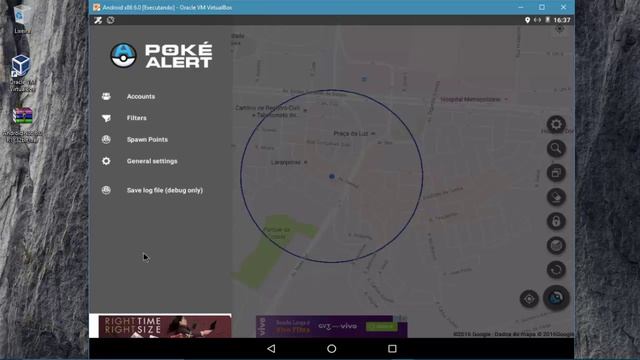Click the Hospital Metropolitano map label

pyautogui.click(x=471, y=99)
